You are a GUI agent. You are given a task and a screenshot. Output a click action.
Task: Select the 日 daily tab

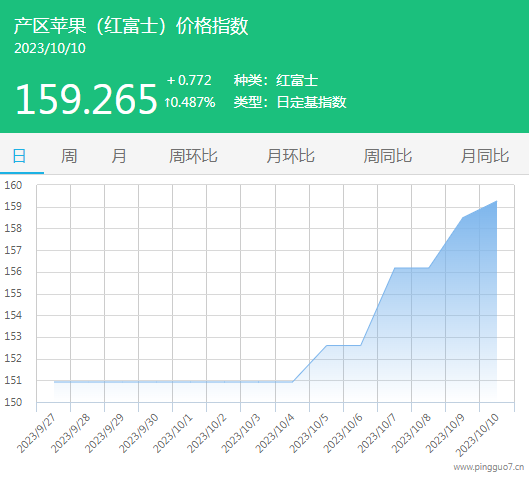(x=19, y=156)
